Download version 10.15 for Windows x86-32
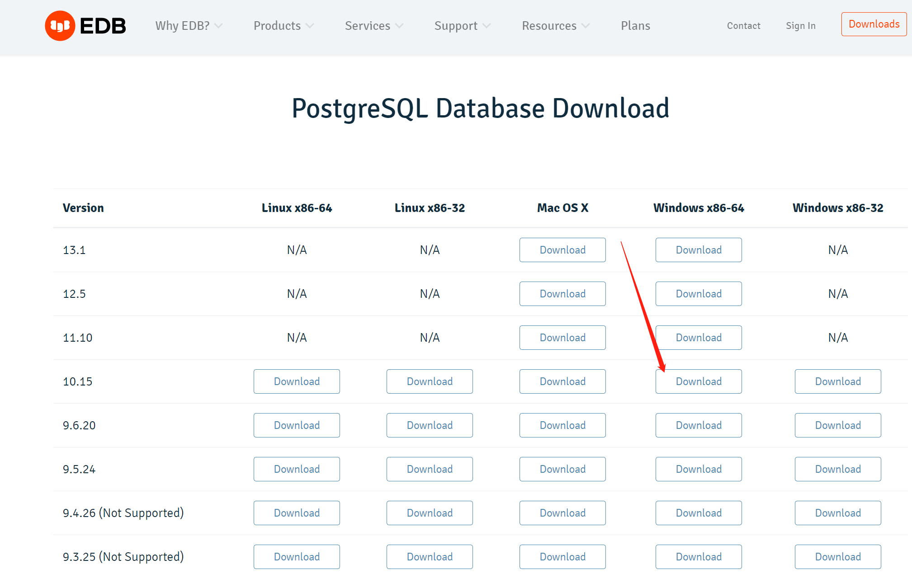 tap(837, 381)
